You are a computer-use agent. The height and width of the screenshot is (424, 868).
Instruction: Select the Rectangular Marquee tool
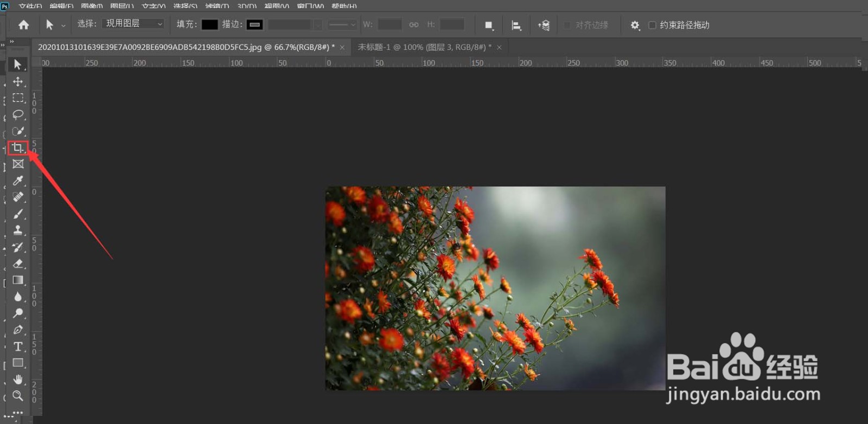pyautogui.click(x=17, y=98)
